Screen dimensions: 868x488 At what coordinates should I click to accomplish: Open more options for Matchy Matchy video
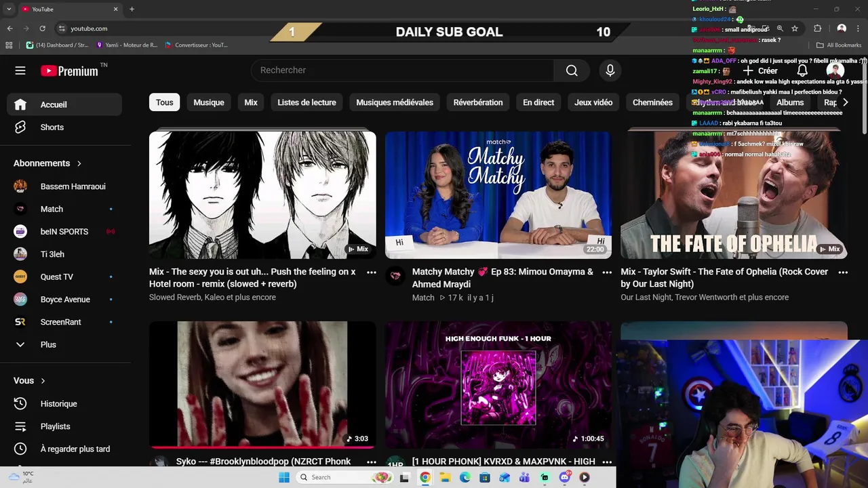tap(607, 272)
